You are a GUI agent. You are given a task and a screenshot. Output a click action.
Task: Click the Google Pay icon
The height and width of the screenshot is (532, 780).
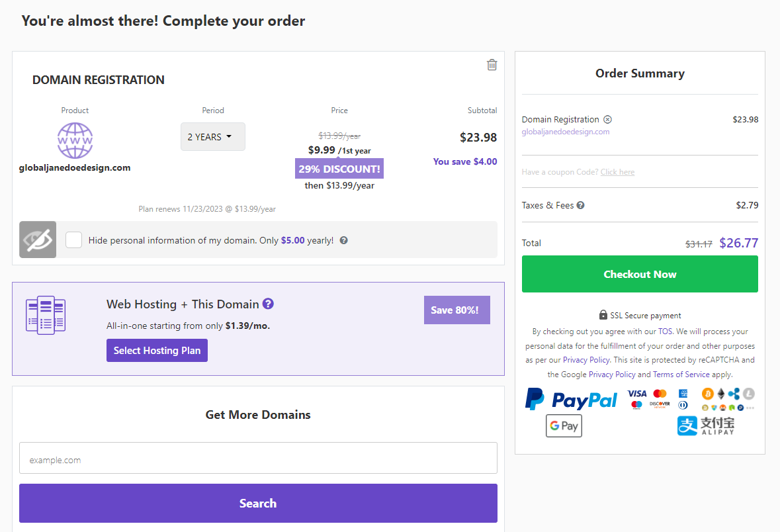point(564,426)
